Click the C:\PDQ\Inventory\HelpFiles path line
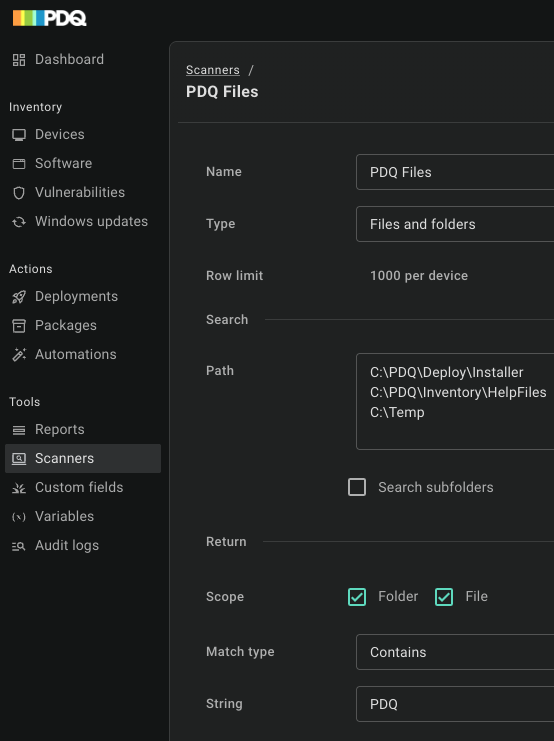This screenshot has width=554, height=741. [458, 392]
